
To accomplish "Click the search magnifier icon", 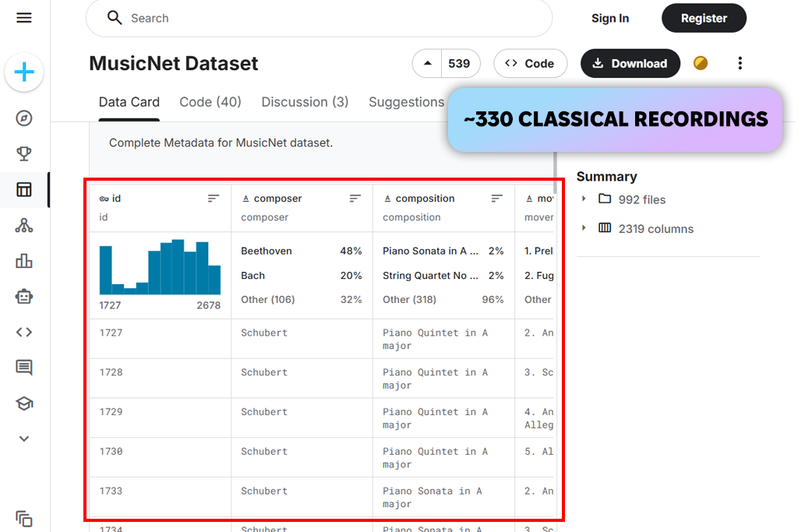I will coord(115,18).
